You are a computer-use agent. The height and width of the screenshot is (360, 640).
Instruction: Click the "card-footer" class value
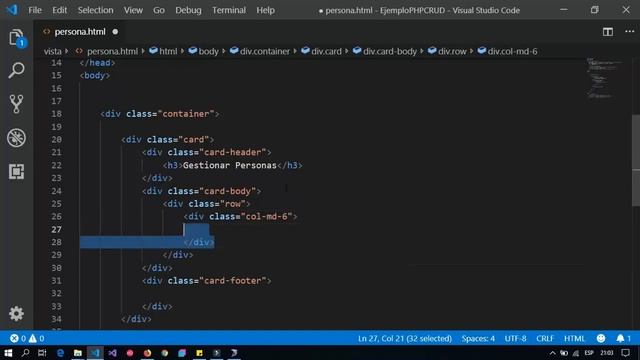click(x=233, y=281)
